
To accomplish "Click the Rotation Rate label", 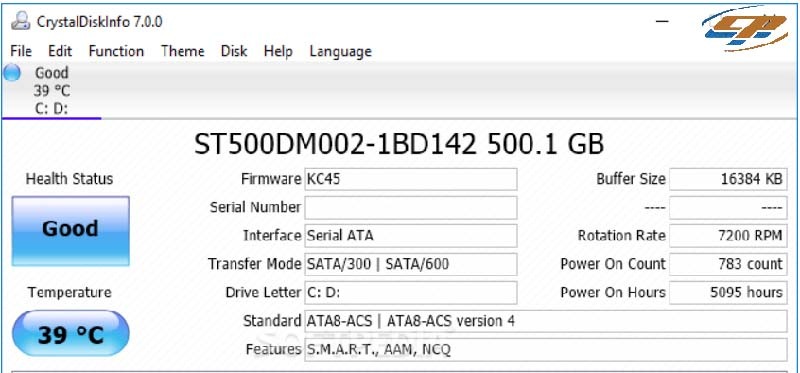I will click(622, 236).
